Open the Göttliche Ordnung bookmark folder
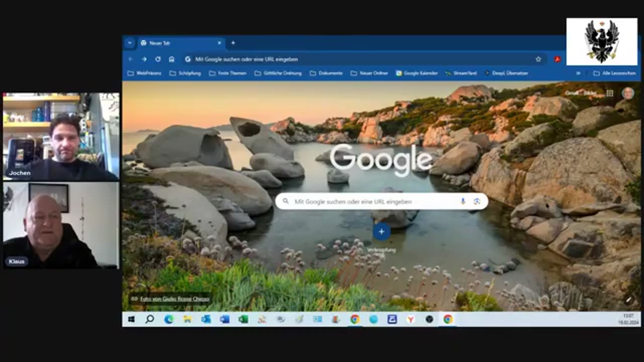The height and width of the screenshot is (362, 644). coord(278,73)
